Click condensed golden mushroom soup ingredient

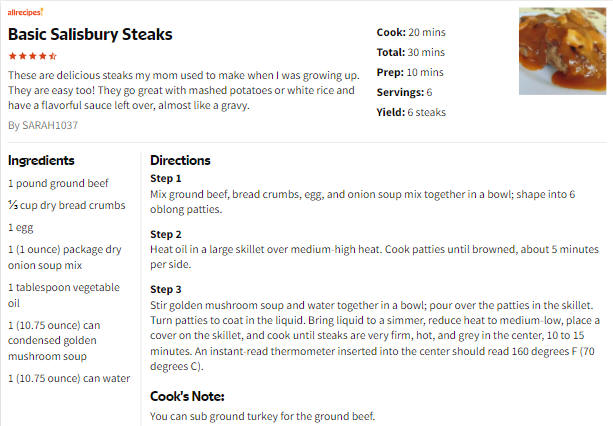(54, 340)
